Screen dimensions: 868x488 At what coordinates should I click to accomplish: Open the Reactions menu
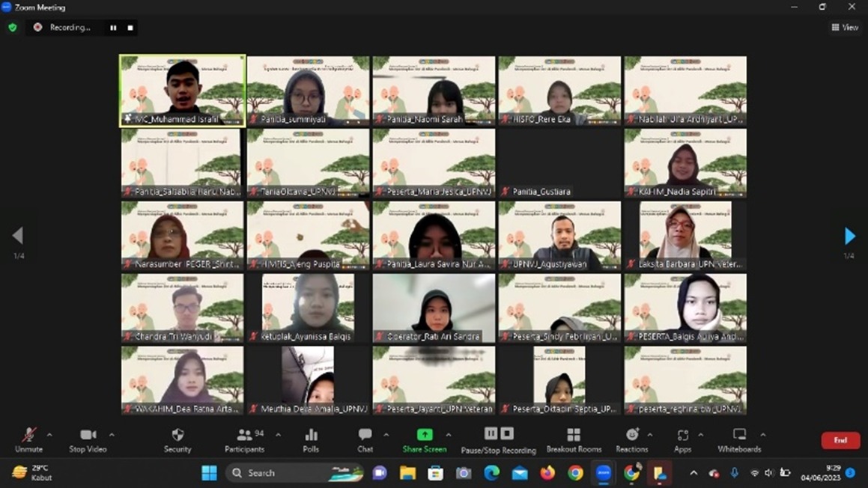[632, 439]
